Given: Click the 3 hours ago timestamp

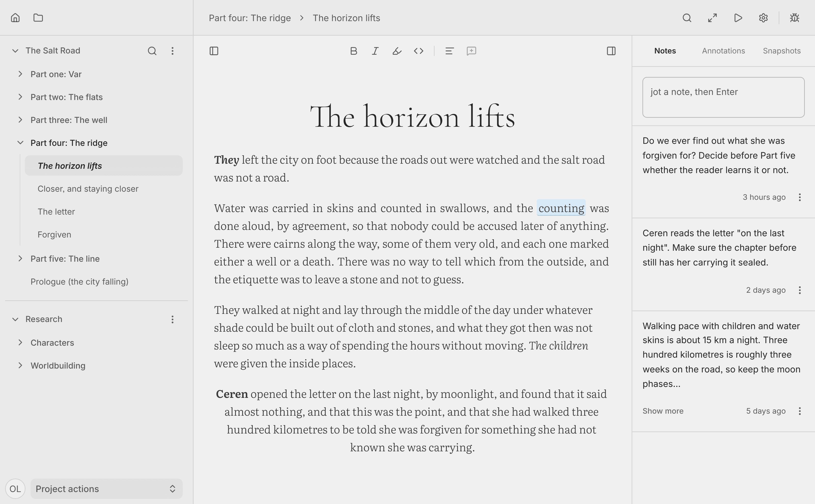Looking at the screenshot, I should pyautogui.click(x=764, y=197).
